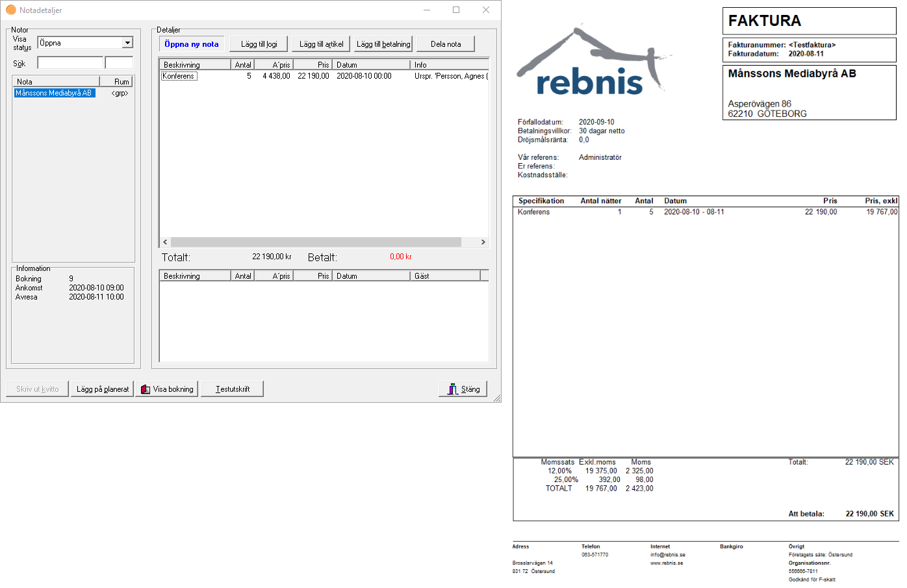Image resolution: width=907 pixels, height=588 pixels.
Task: Click Pris header in upper details table
Action: (x=313, y=65)
